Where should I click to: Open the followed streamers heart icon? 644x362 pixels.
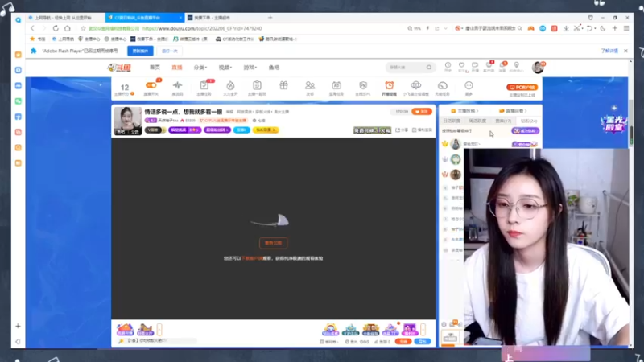click(x=461, y=67)
